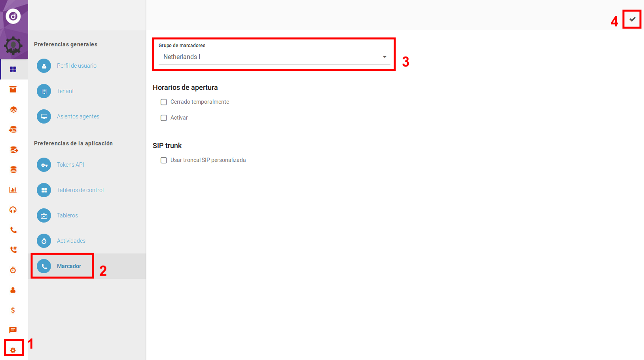Select the Marcador preference entry
Viewport: 644px width, 360px height.
pos(69,266)
